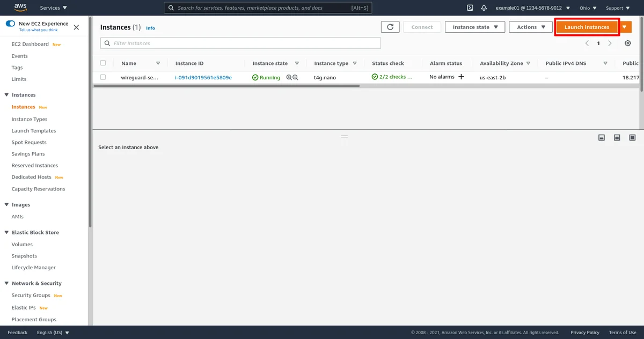The image size is (644, 339).
Task: Check the select-all instances checkbox
Action: (x=103, y=63)
